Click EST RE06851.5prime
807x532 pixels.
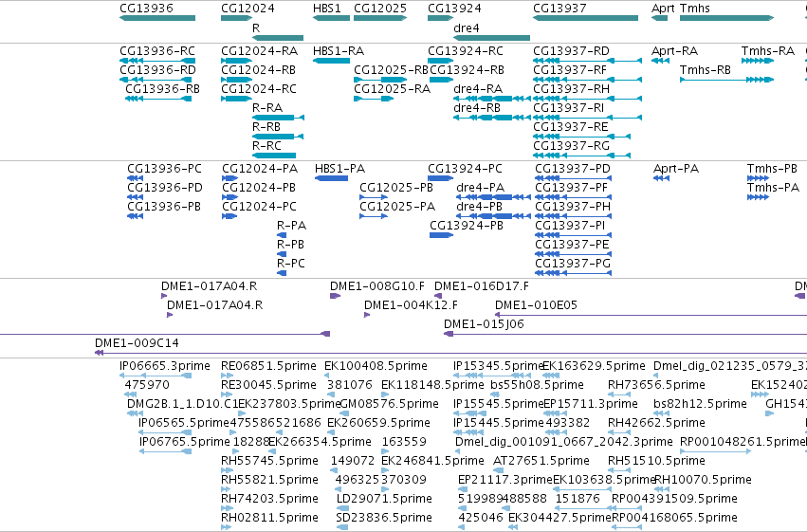[x=227, y=376]
